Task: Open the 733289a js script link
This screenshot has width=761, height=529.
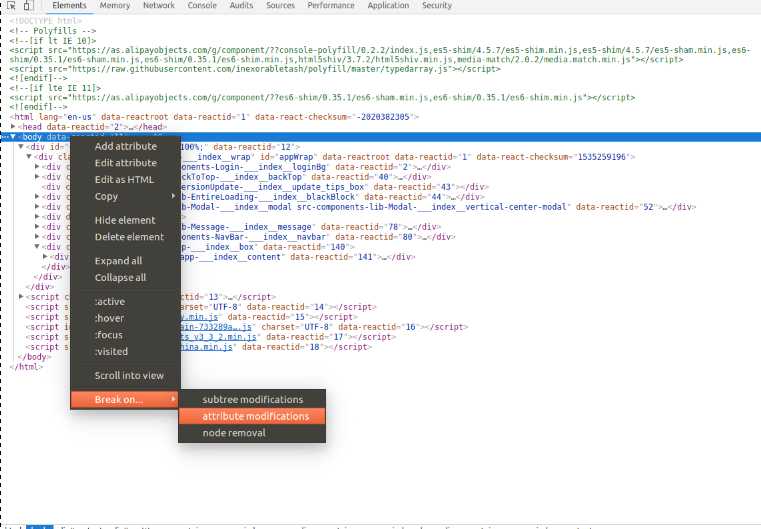Action: click(x=216, y=327)
